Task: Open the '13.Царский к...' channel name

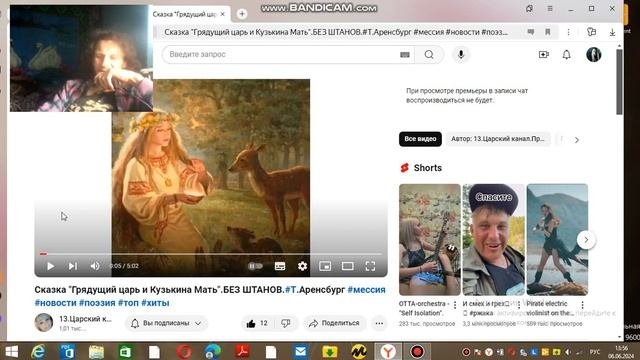Action: point(85,319)
